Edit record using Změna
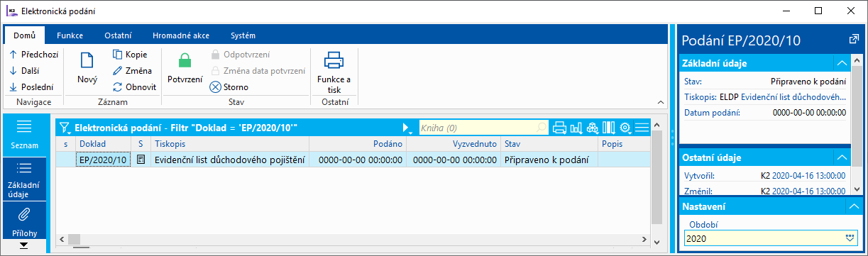The width and height of the screenshot is (868, 256). tap(132, 70)
